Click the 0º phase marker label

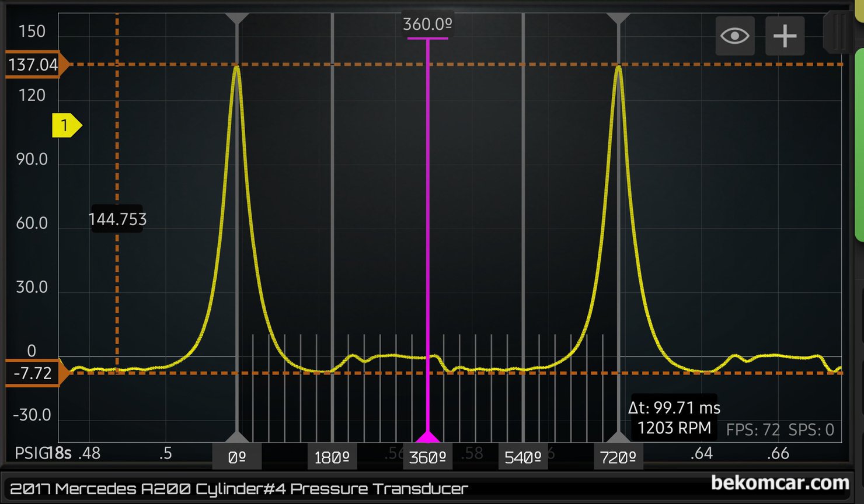(x=236, y=457)
